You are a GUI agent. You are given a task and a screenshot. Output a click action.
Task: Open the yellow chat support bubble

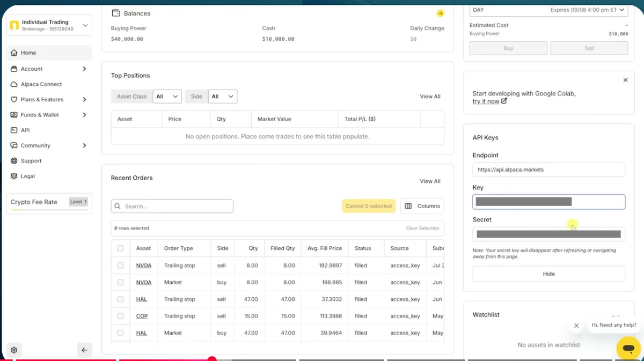coord(628,348)
